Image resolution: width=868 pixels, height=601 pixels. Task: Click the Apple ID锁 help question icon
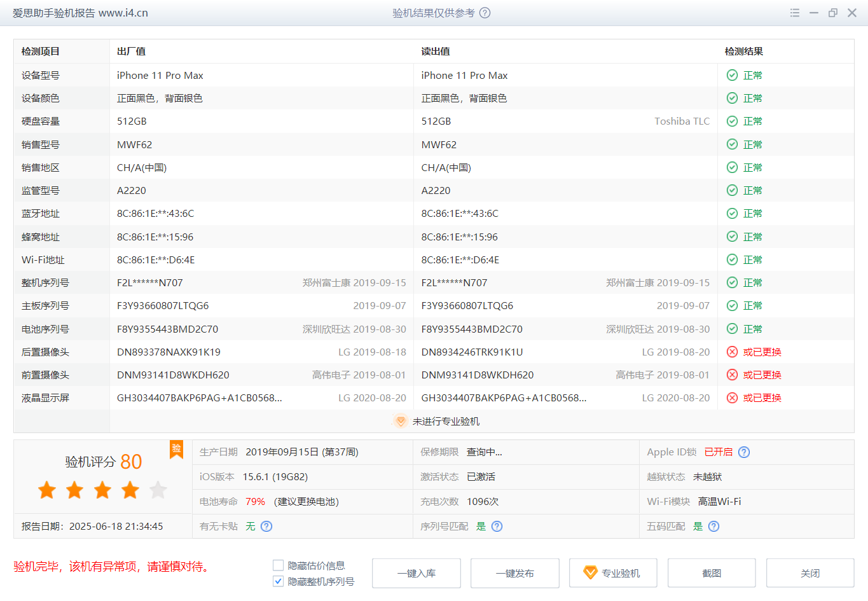(x=744, y=452)
